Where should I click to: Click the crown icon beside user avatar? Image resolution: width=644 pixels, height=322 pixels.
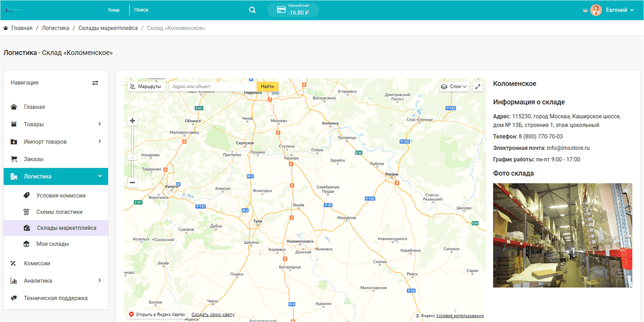tap(585, 10)
